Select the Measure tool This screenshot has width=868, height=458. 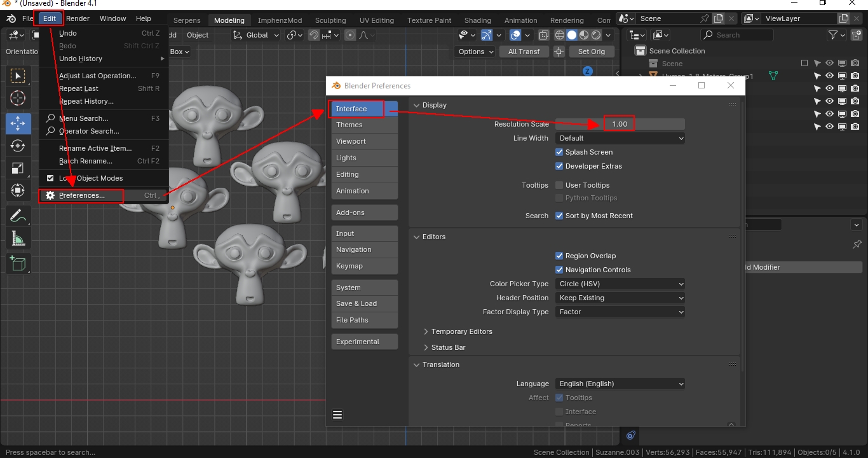coord(18,239)
